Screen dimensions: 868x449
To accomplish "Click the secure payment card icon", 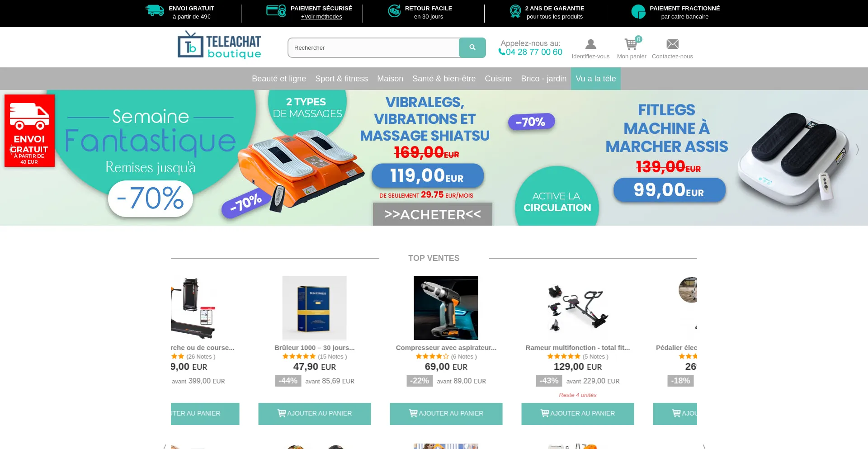I will point(276,10).
